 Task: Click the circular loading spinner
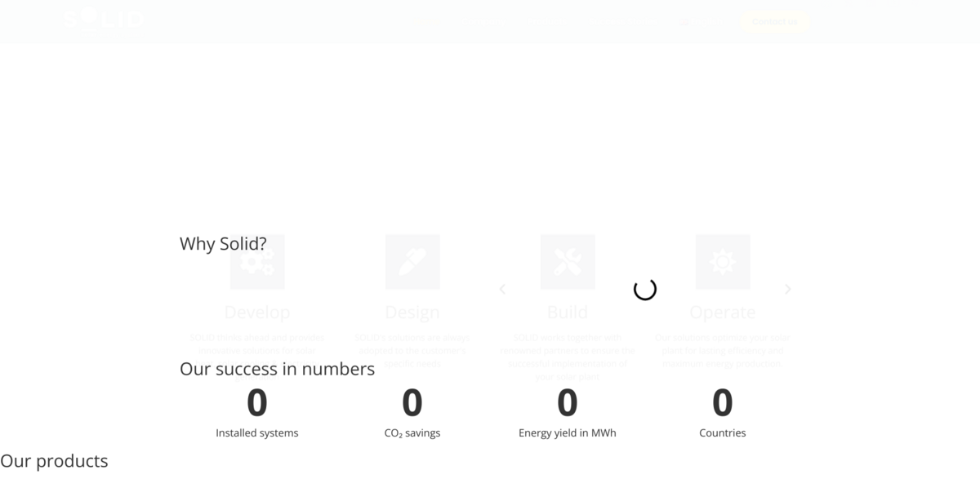click(645, 289)
